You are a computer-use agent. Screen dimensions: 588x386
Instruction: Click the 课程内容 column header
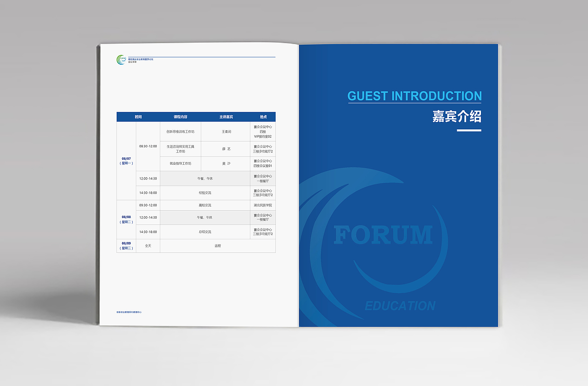tap(181, 117)
